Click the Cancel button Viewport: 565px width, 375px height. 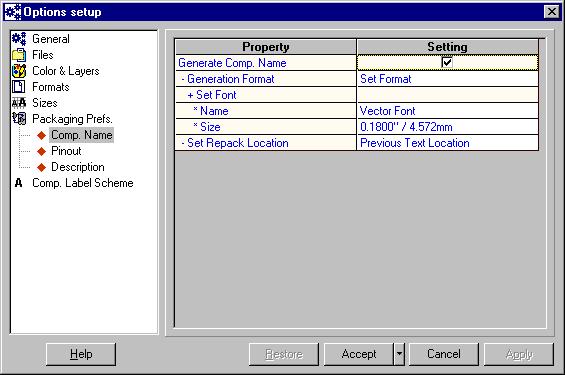point(444,354)
